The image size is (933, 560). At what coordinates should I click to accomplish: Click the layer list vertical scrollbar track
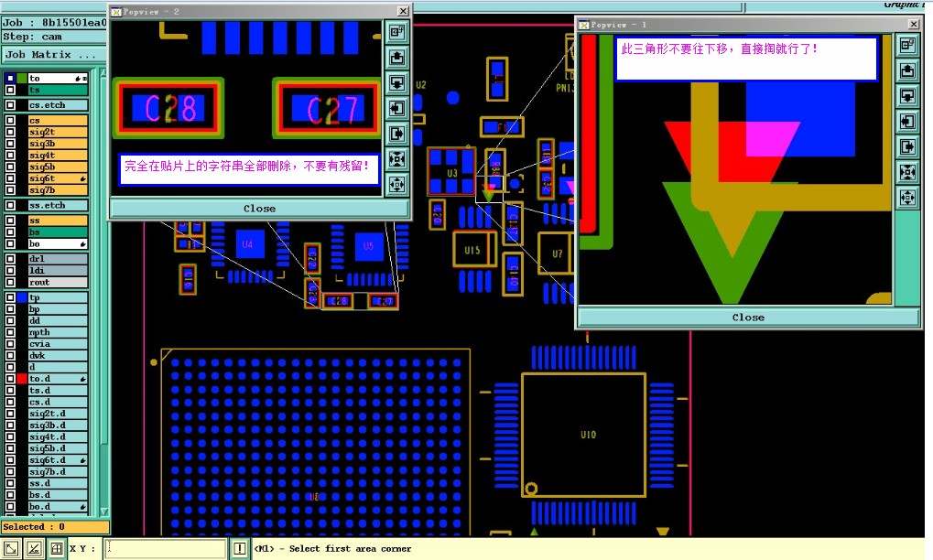[103, 291]
